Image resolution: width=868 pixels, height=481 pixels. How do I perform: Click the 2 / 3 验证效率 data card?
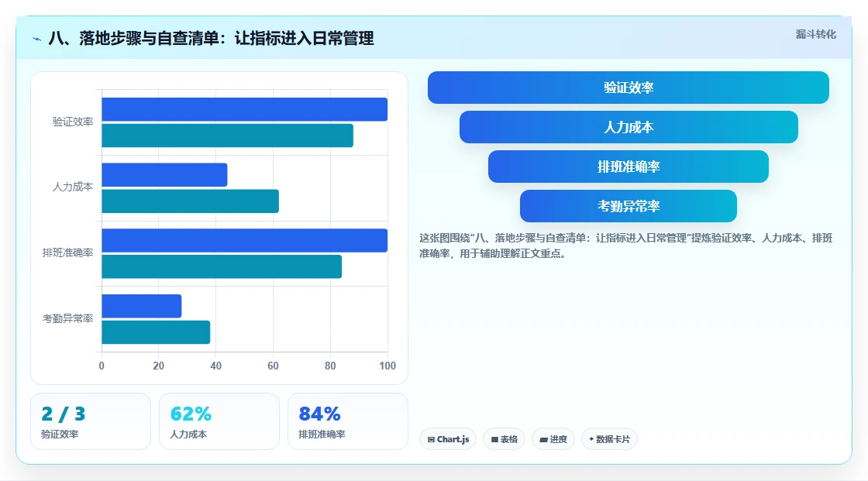coord(91,421)
